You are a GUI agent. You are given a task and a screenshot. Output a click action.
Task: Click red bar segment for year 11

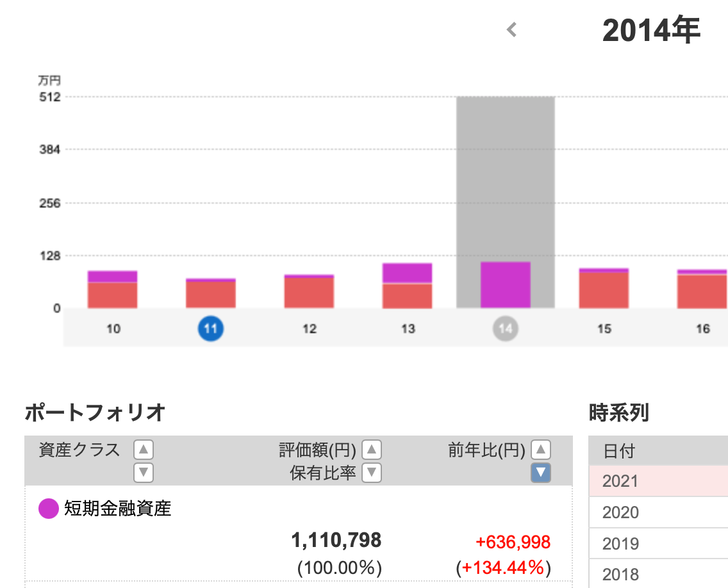point(211,295)
